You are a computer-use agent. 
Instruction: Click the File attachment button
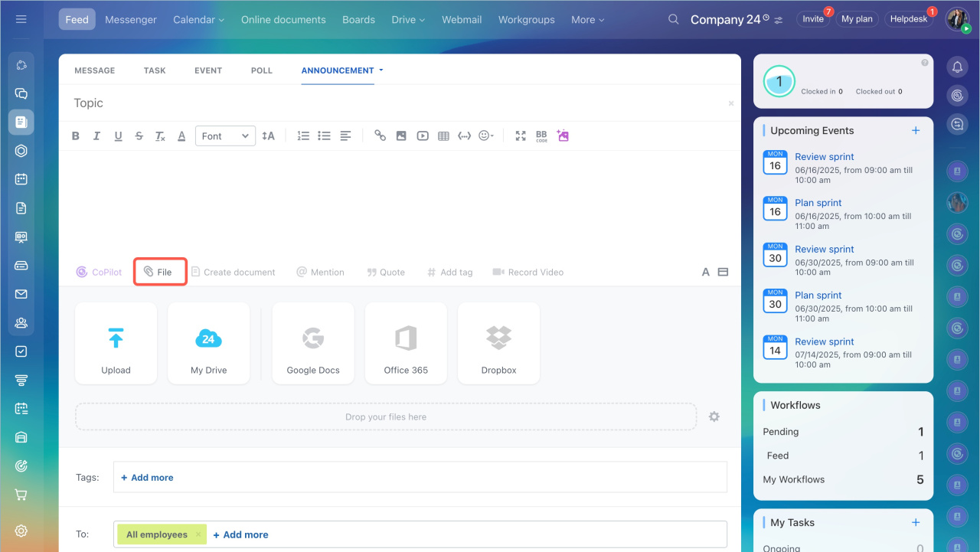[x=160, y=272]
